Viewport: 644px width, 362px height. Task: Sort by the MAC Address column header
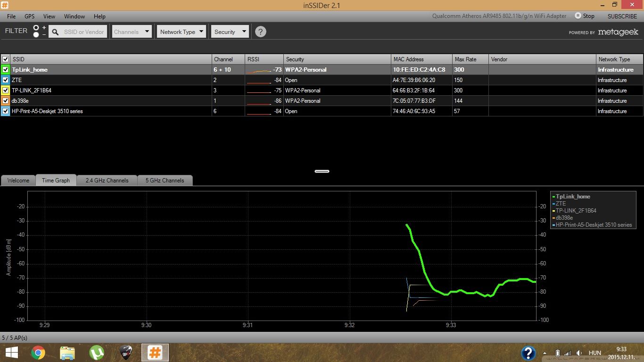(421, 59)
